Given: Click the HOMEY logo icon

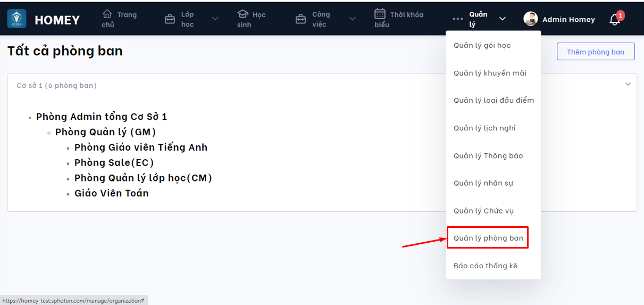Looking at the screenshot, I should tap(16, 19).
